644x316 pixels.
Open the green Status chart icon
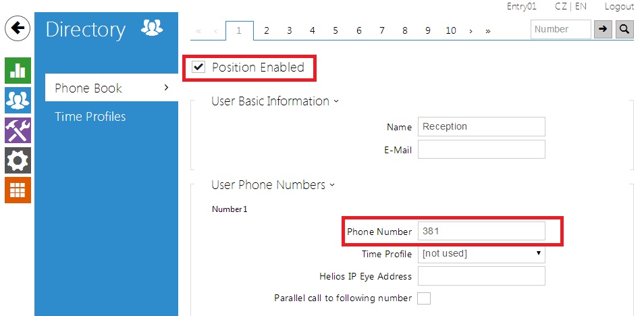(18, 72)
